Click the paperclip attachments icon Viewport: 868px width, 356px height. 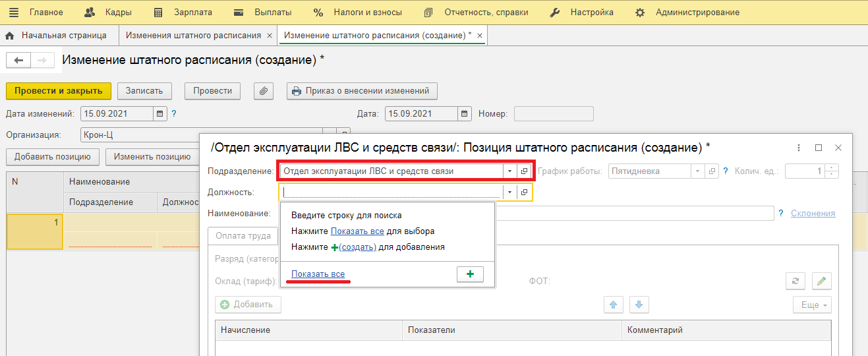point(263,91)
